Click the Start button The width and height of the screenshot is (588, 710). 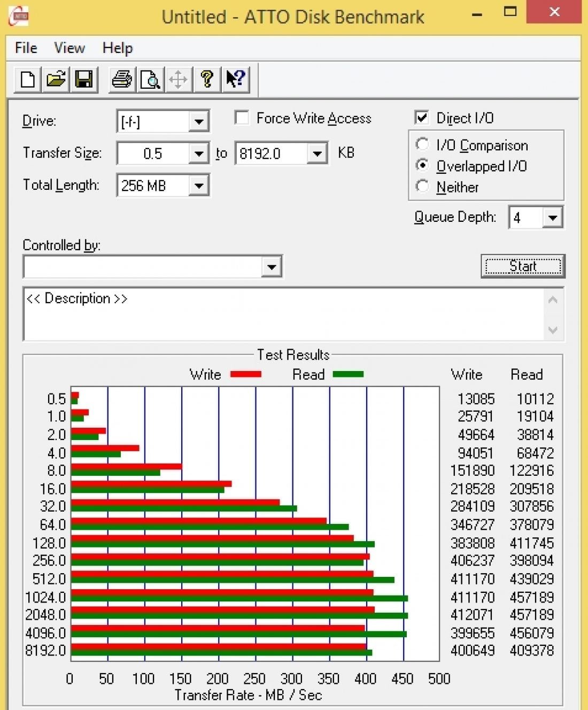(x=523, y=266)
